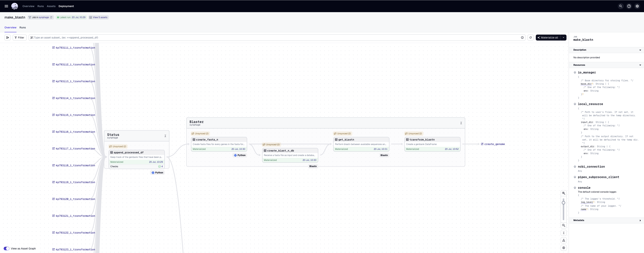This screenshot has height=253, width=644.
Task: Zoom out on the graph
Action: tap(563, 225)
